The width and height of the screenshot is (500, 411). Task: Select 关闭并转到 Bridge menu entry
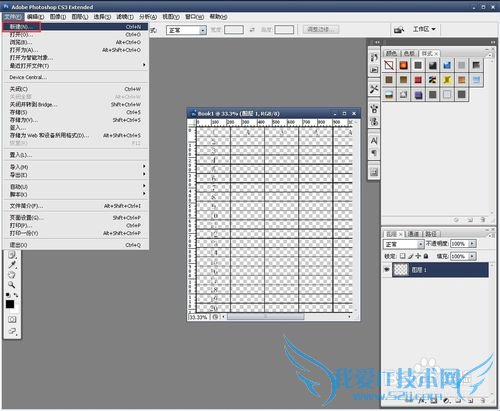pos(75,105)
